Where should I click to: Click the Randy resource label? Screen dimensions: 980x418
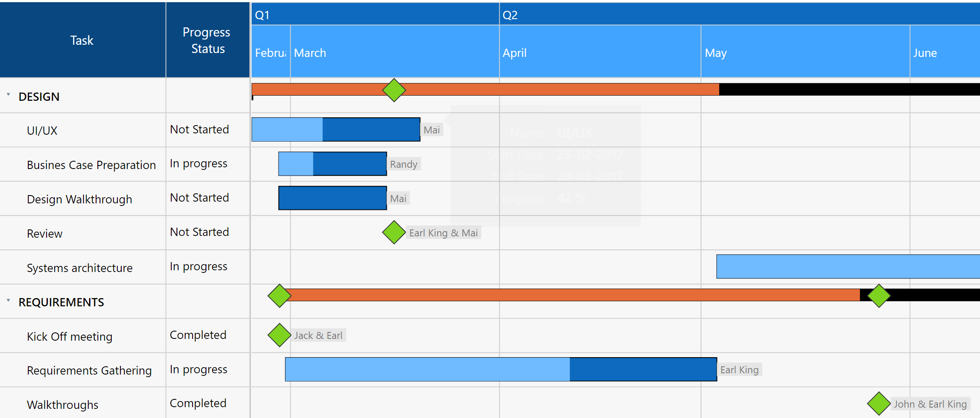click(x=403, y=164)
